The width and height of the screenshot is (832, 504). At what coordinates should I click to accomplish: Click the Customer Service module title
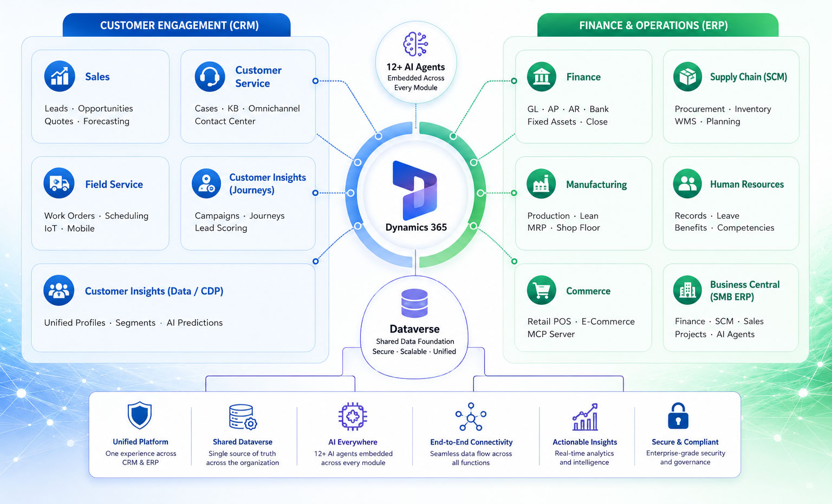[x=258, y=77]
